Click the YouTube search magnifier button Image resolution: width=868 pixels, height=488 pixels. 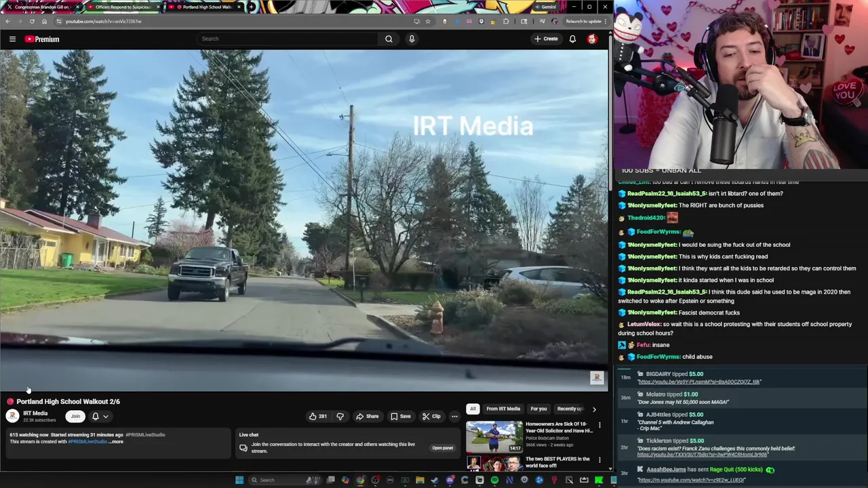click(389, 39)
